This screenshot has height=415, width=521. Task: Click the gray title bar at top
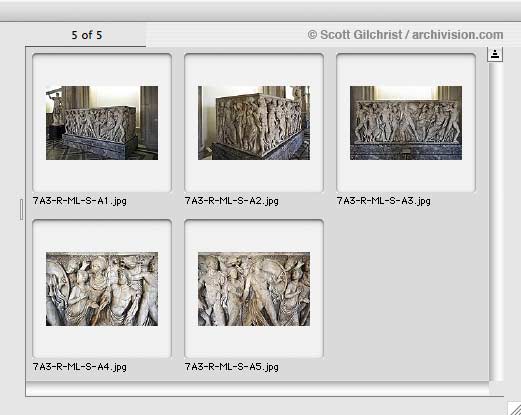pos(260,11)
